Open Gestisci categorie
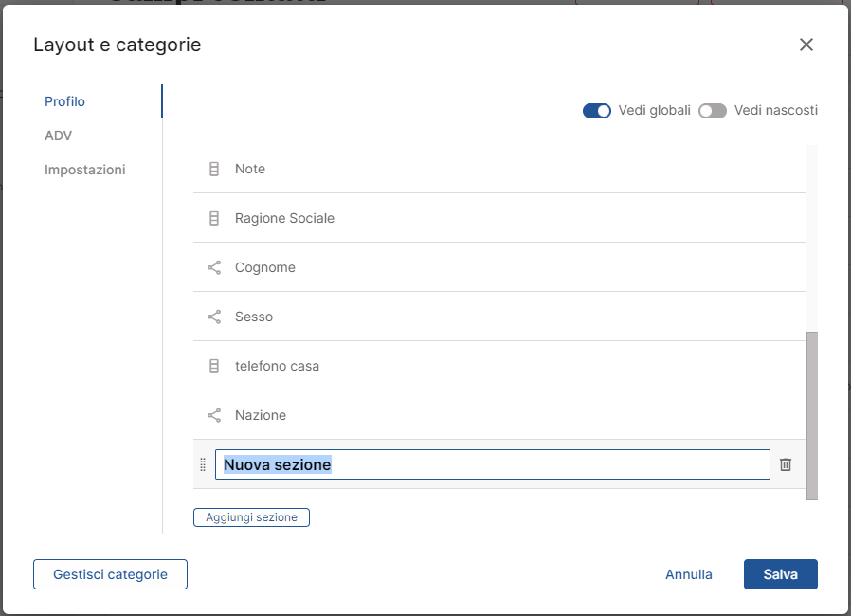 click(x=110, y=574)
